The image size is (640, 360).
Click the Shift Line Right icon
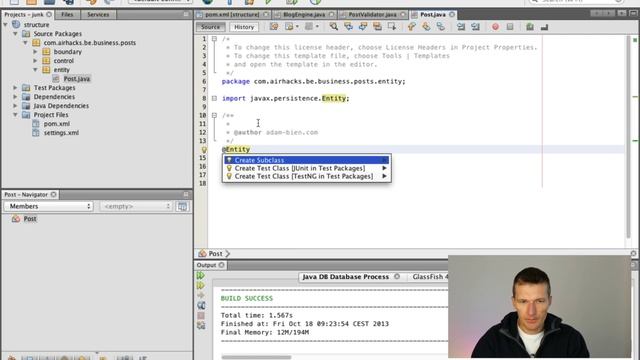476,27
